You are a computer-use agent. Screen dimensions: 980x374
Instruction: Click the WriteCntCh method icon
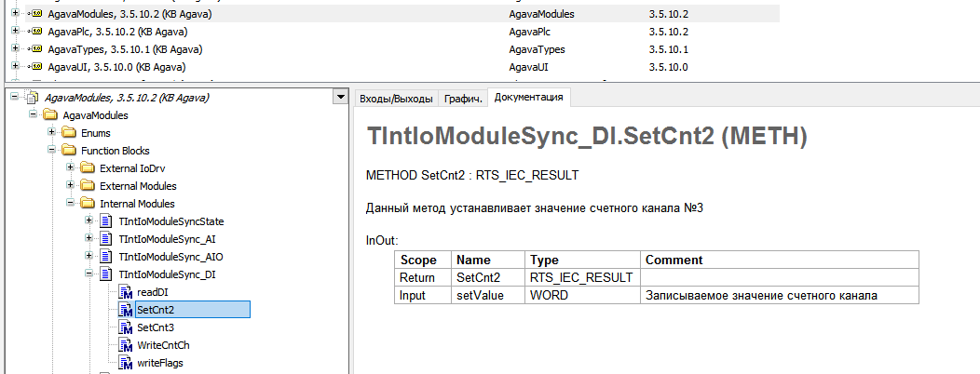[x=126, y=345]
